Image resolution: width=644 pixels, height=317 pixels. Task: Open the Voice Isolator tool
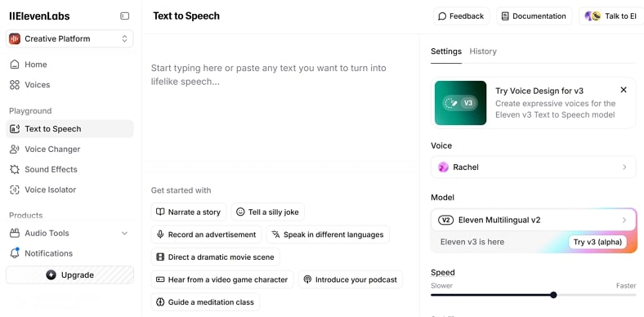(69, 190)
